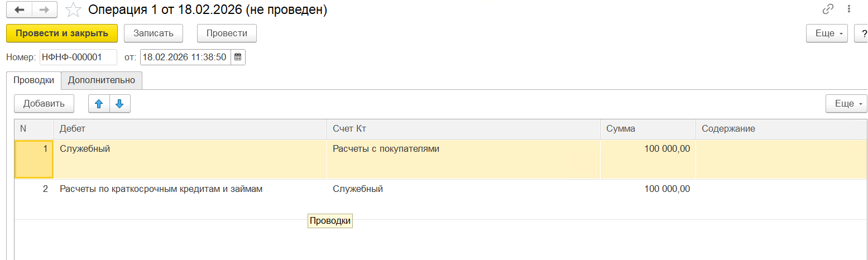Click the 'Провести' button
The height and width of the screenshot is (260, 868).
(227, 33)
